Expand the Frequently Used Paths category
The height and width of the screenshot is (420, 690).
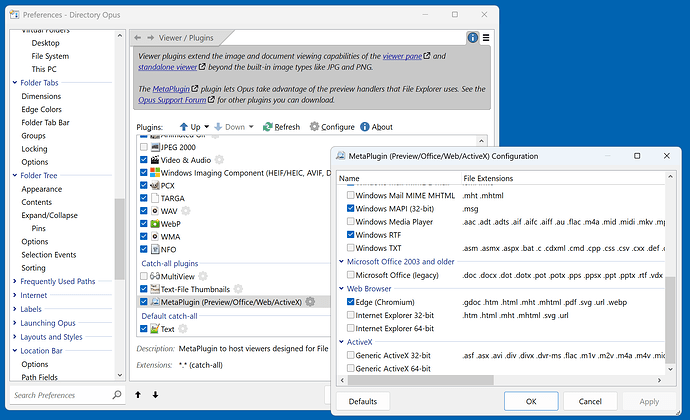pyautogui.click(x=14, y=282)
